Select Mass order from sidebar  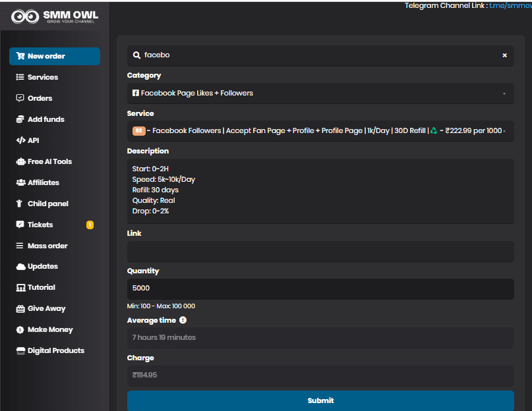click(47, 246)
